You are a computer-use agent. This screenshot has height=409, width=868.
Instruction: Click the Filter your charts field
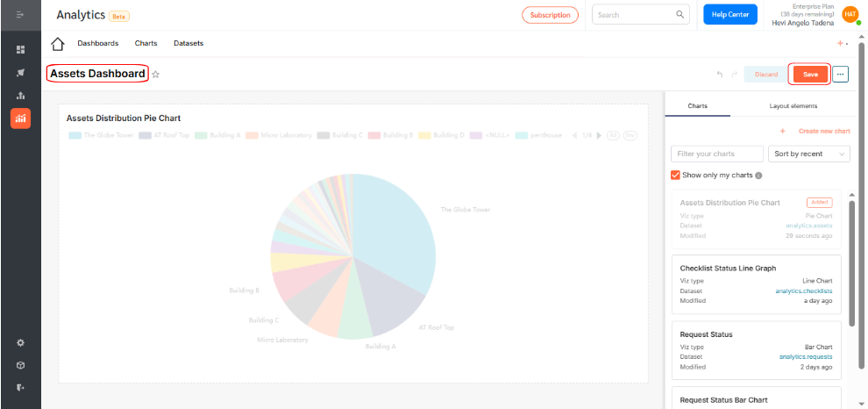click(x=717, y=154)
